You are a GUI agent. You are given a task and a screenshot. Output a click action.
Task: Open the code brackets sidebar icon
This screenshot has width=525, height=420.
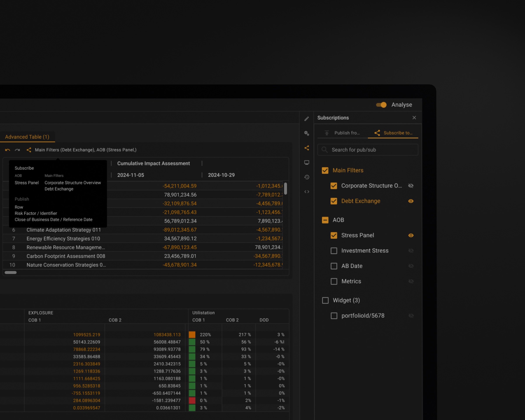[306, 192]
